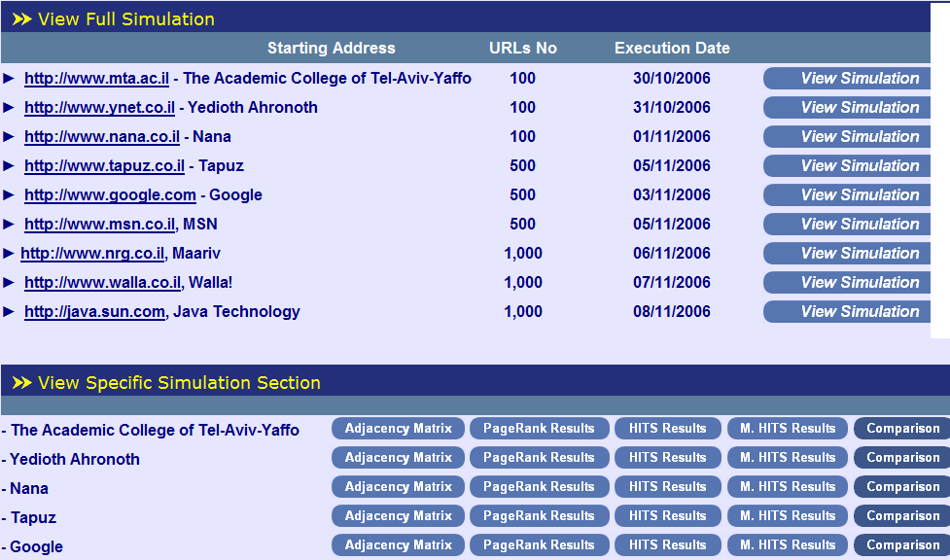This screenshot has height=560, width=950.
Task: Click the date 07/11/2006
Action: pyautogui.click(x=672, y=282)
